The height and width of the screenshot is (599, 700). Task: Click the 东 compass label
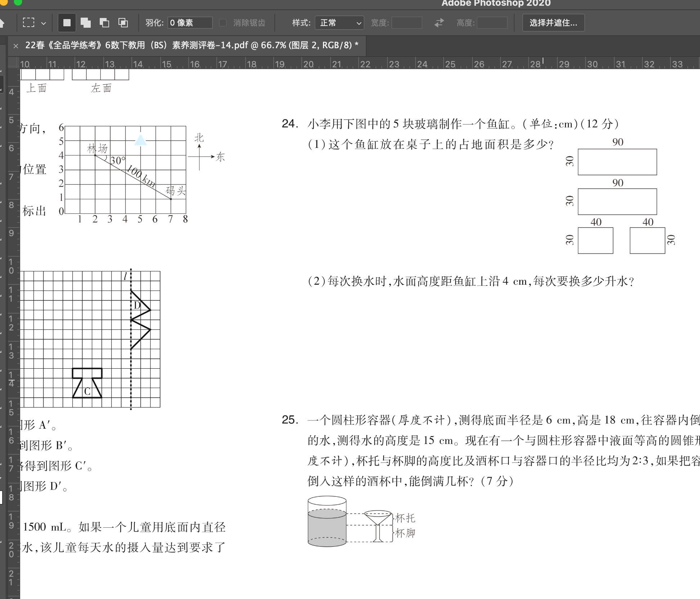pyautogui.click(x=220, y=157)
